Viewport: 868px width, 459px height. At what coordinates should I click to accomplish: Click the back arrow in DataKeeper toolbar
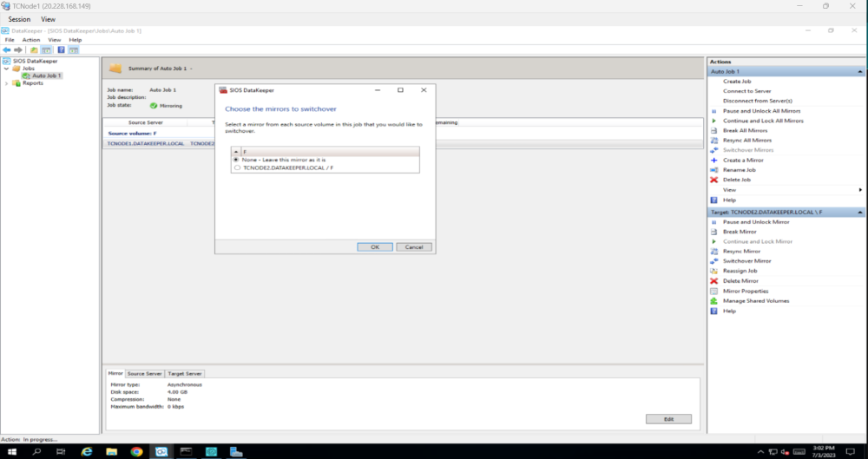7,49
